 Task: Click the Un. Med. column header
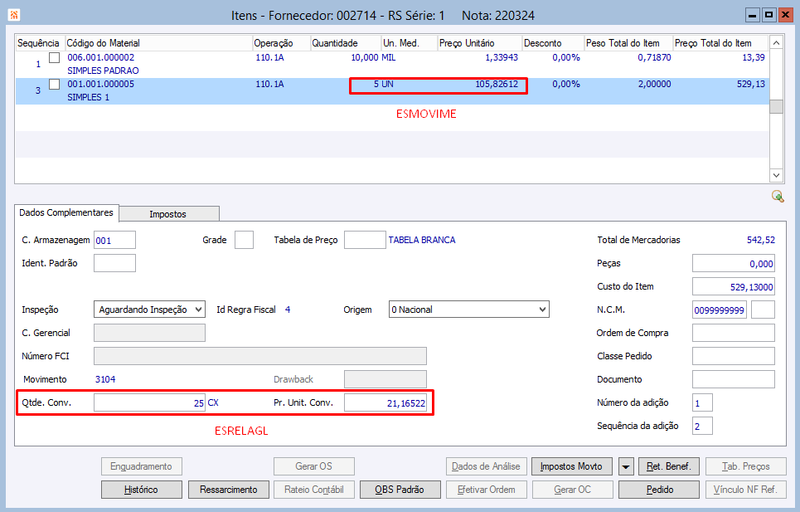(x=409, y=43)
